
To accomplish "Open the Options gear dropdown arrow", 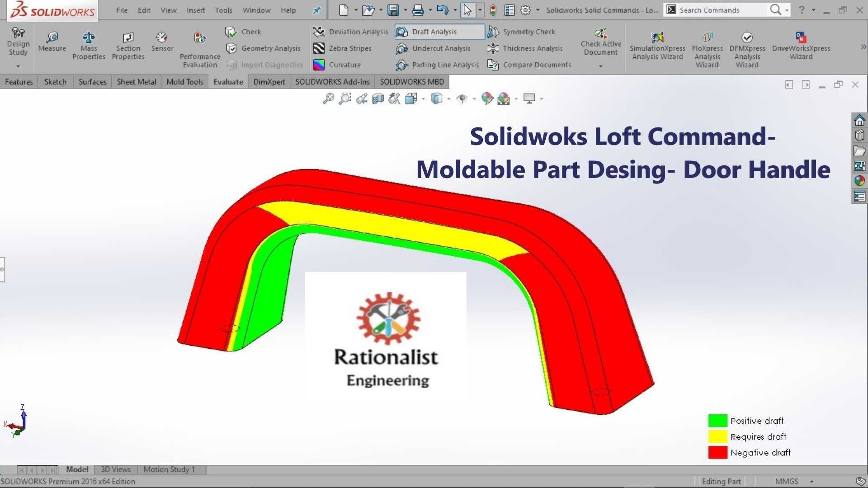I will (x=538, y=10).
